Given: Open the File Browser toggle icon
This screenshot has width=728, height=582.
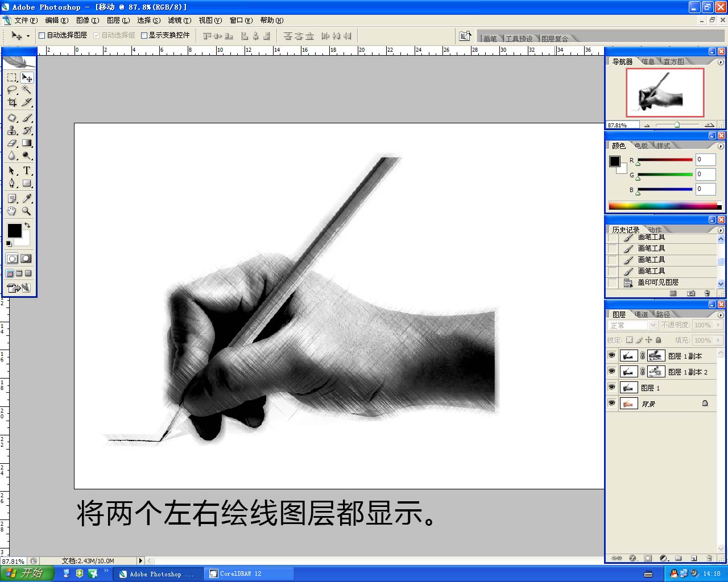Looking at the screenshot, I should coord(465,36).
